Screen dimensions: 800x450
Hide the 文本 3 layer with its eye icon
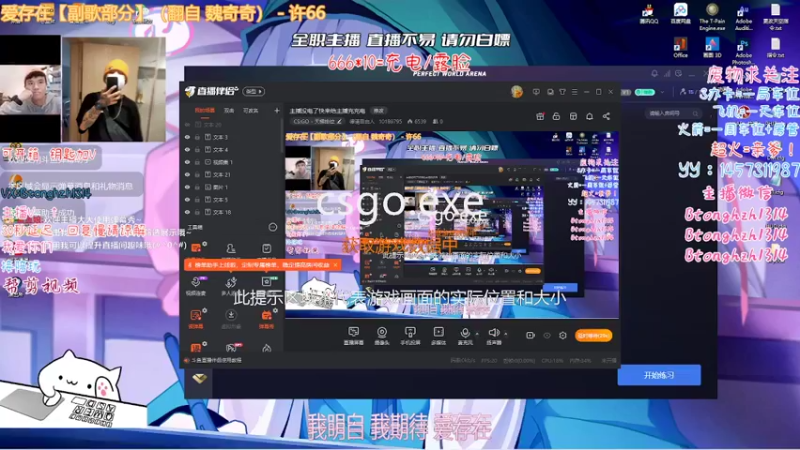click(x=187, y=137)
